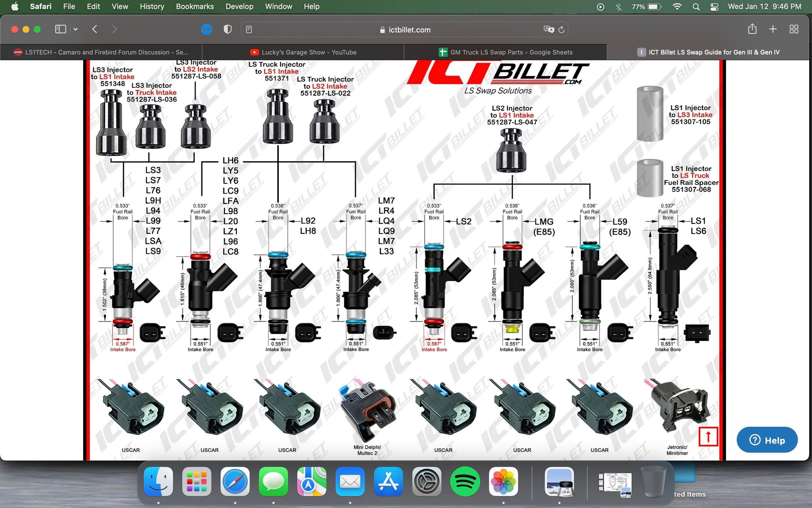
Task: Open the Develop menu
Action: [x=239, y=7]
